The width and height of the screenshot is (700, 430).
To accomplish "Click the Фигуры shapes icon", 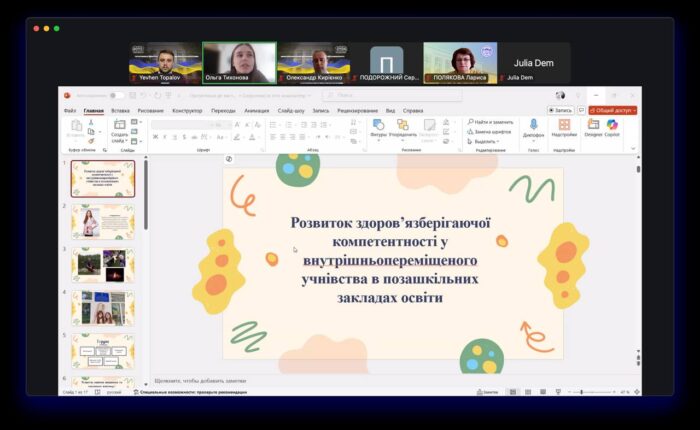I will pyautogui.click(x=379, y=126).
